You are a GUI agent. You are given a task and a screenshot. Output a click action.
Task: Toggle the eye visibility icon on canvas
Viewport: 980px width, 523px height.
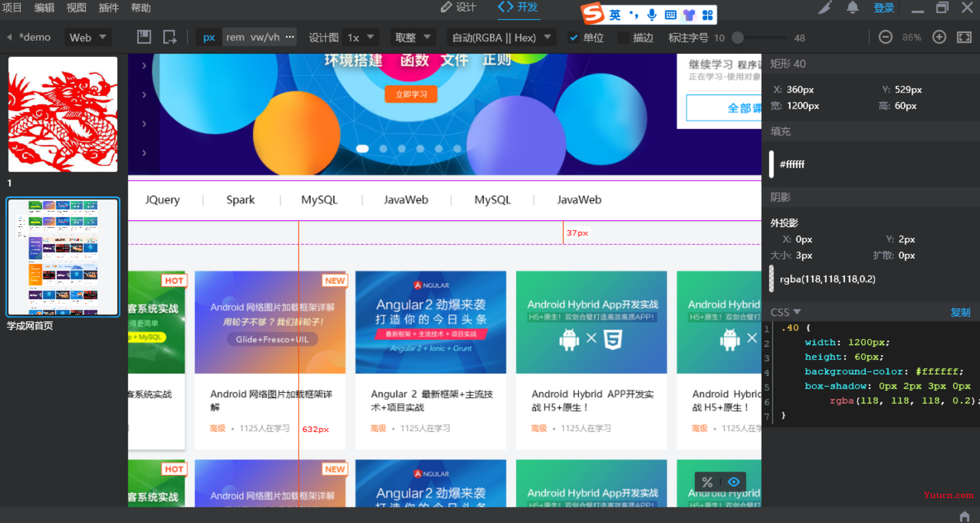tap(734, 482)
